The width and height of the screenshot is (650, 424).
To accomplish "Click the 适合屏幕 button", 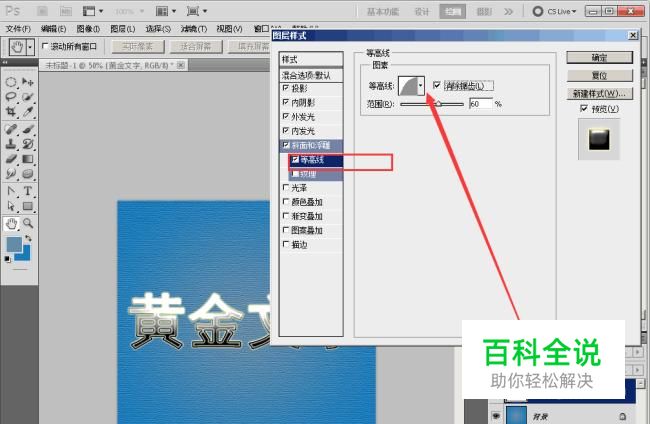I will pos(196,46).
